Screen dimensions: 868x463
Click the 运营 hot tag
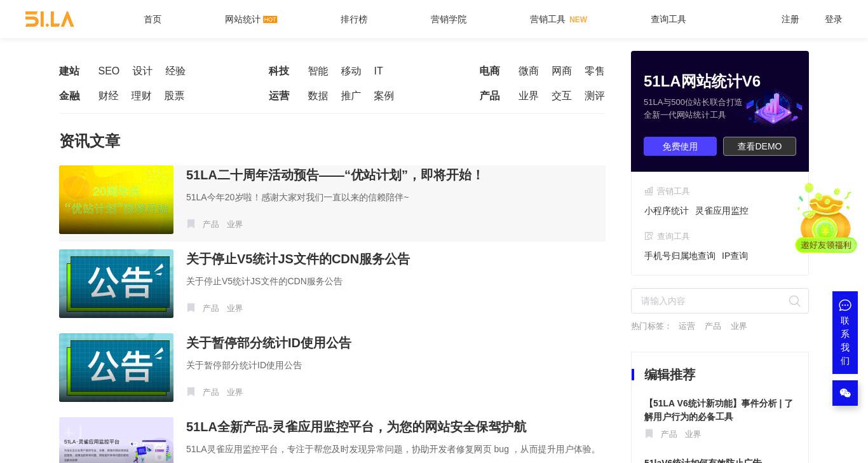click(687, 326)
